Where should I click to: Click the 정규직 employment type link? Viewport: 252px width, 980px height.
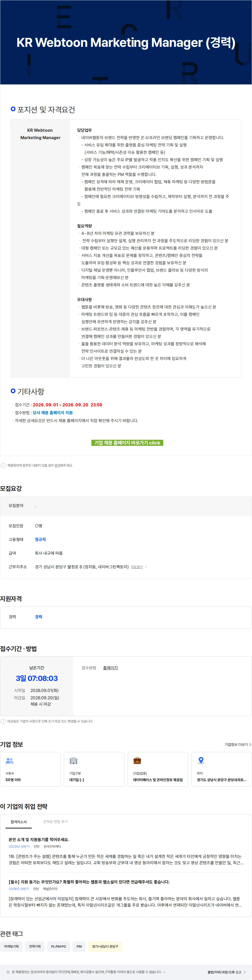[x=40, y=539]
